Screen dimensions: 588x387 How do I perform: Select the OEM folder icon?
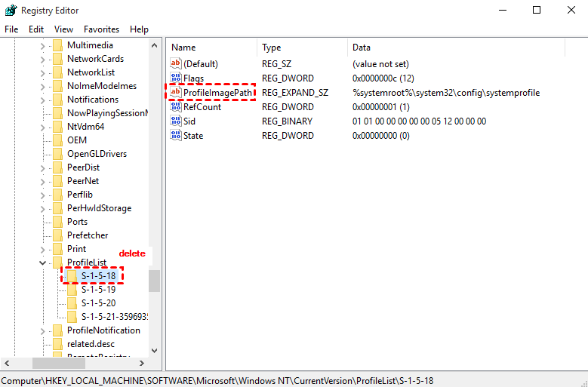tap(58, 140)
